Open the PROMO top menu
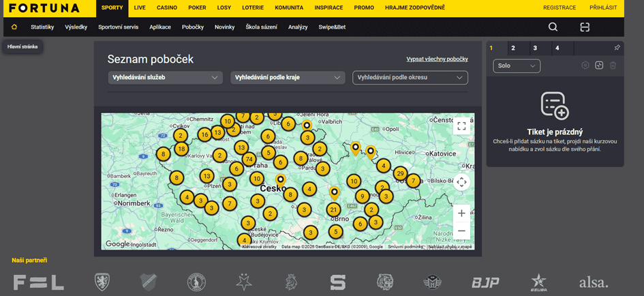The height and width of the screenshot is (296, 644). tap(364, 8)
